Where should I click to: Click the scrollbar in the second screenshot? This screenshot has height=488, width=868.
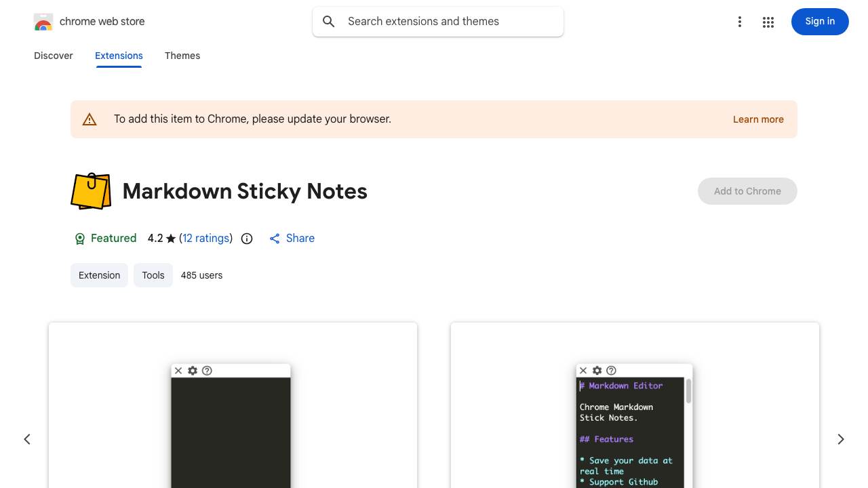pyautogui.click(x=689, y=391)
